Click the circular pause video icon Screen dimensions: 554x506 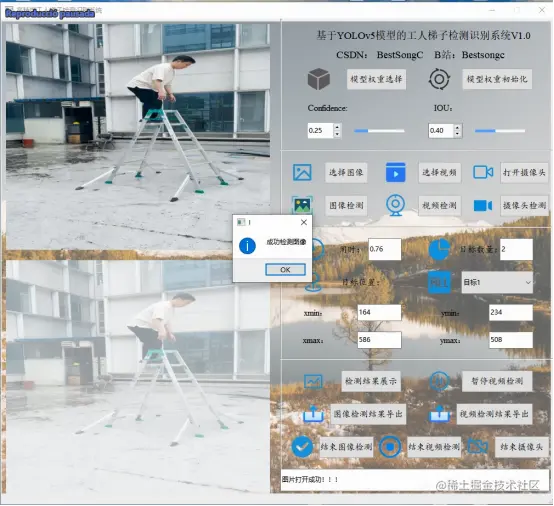(x=439, y=381)
